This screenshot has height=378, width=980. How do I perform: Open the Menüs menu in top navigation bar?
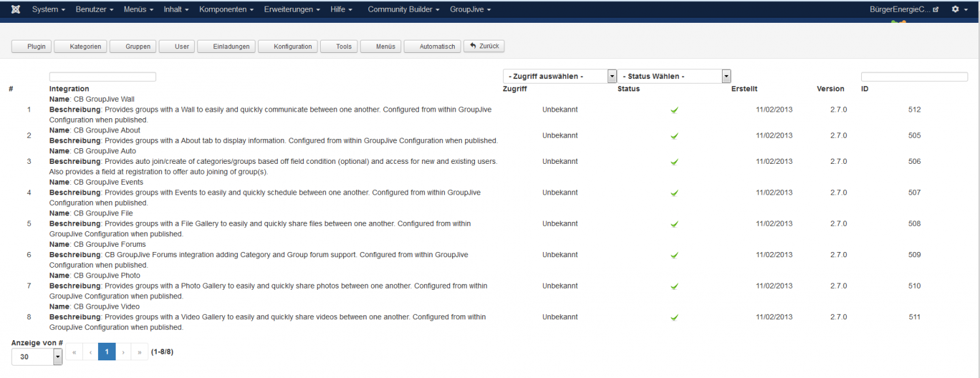pos(139,10)
